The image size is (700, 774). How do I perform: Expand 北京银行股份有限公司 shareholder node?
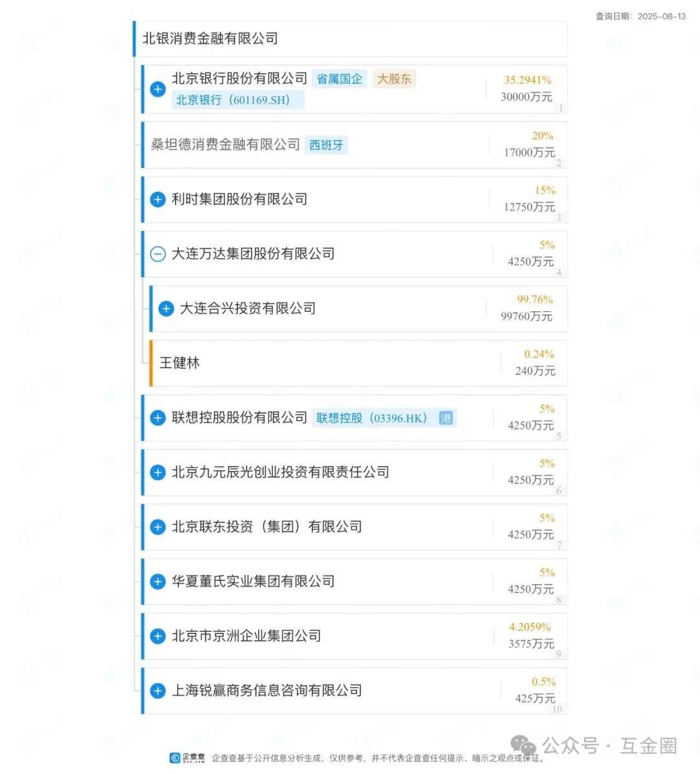(157, 89)
